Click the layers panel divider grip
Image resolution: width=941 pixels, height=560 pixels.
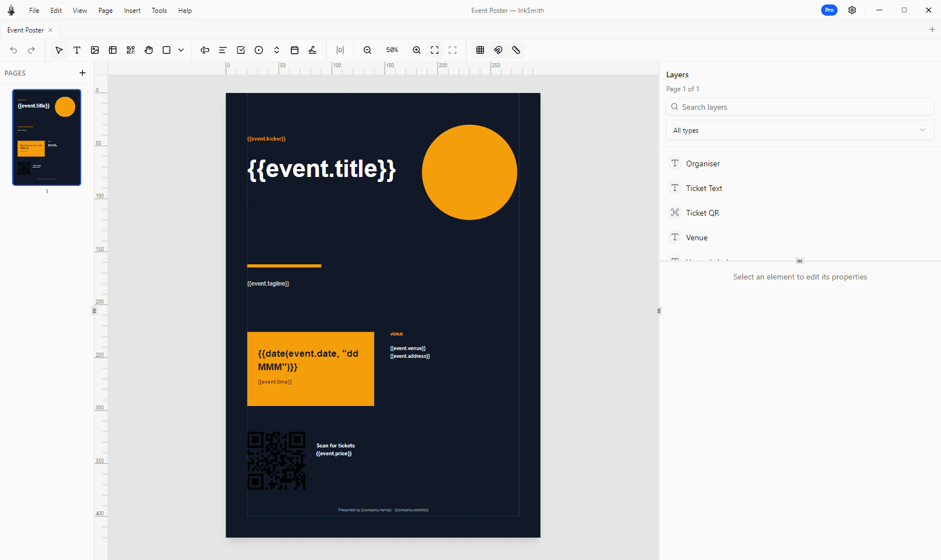pyautogui.click(x=800, y=261)
